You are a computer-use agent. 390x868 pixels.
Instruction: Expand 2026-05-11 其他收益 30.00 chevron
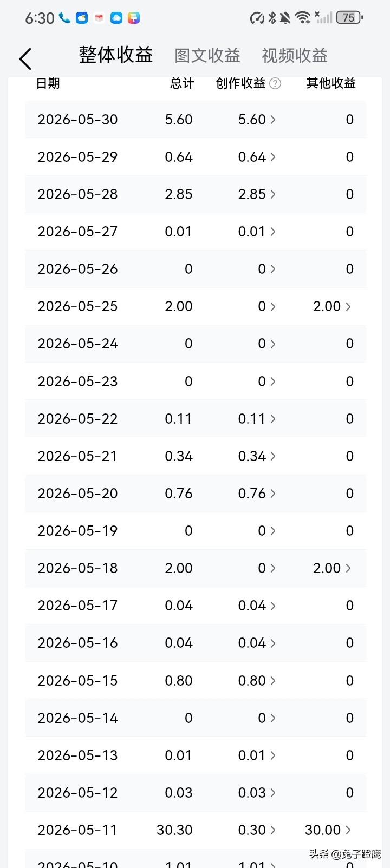tap(348, 830)
